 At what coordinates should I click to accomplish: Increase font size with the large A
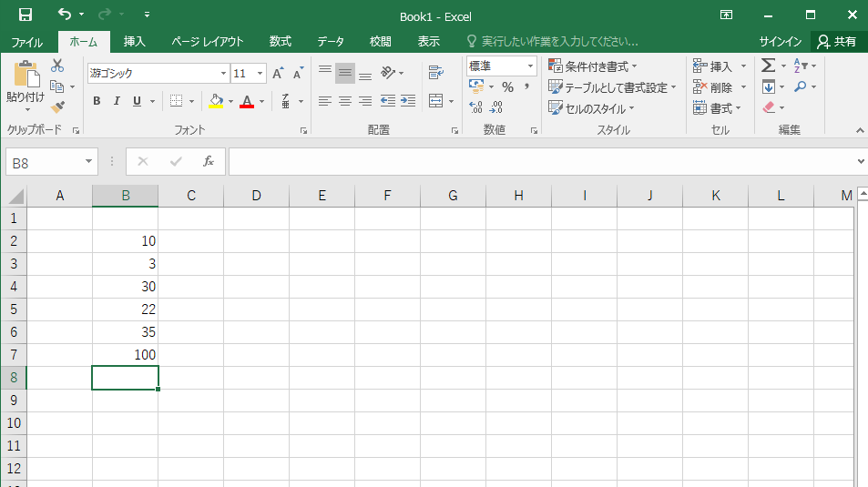pyautogui.click(x=278, y=73)
